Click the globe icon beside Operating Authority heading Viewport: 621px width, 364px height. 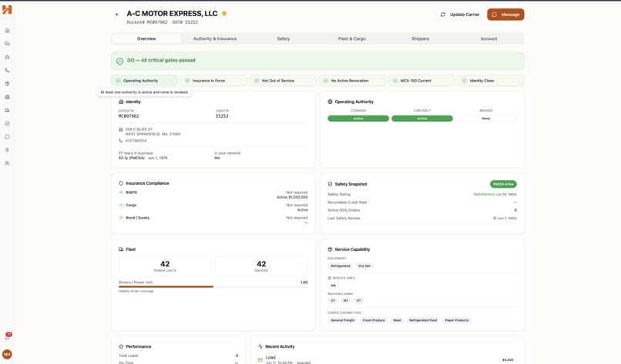pyautogui.click(x=330, y=102)
